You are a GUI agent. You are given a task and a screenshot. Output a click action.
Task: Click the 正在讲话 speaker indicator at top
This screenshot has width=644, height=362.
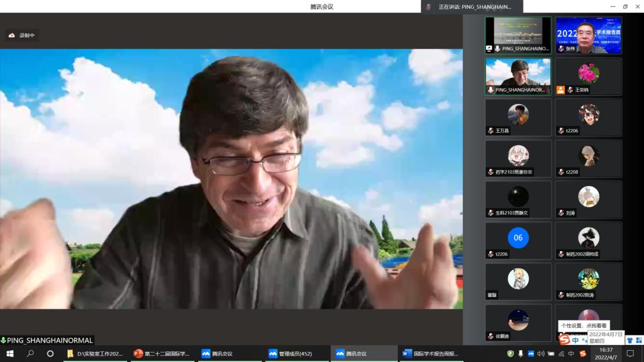pyautogui.click(x=473, y=6)
